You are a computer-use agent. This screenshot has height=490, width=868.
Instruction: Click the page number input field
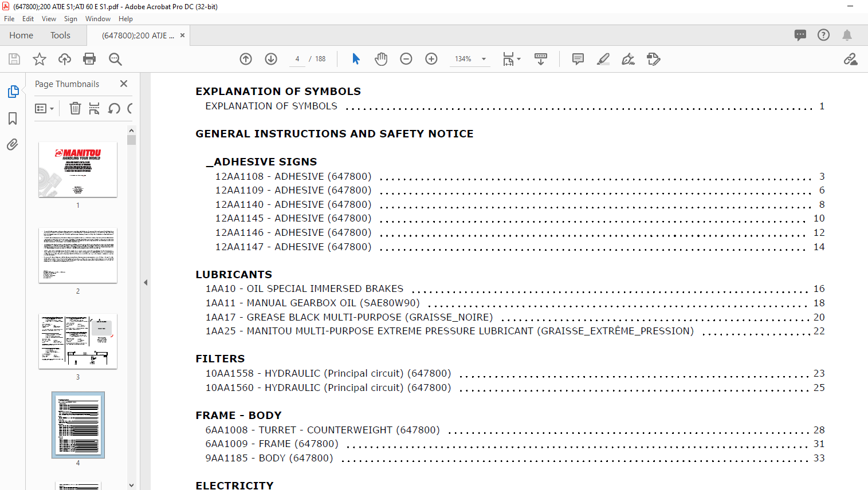(x=297, y=59)
